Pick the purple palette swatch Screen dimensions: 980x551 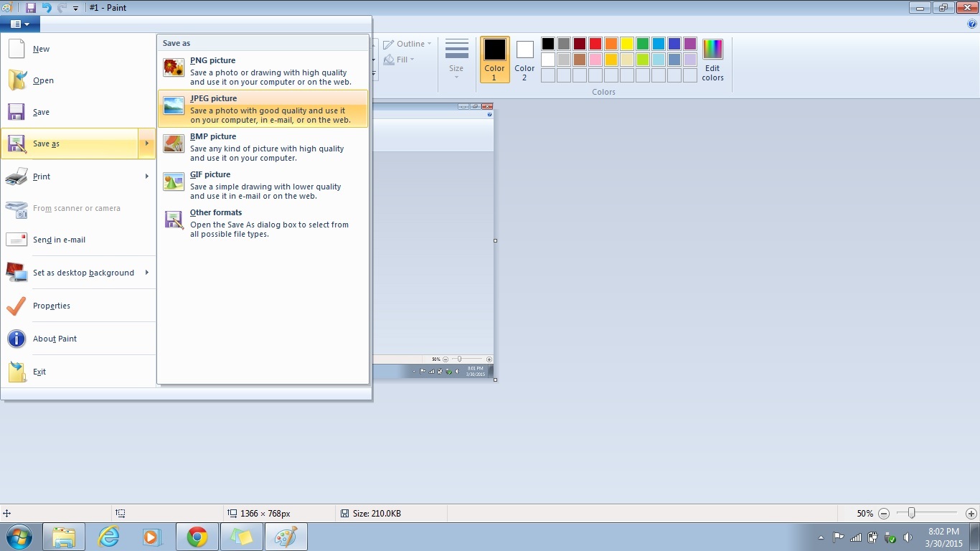click(x=690, y=44)
